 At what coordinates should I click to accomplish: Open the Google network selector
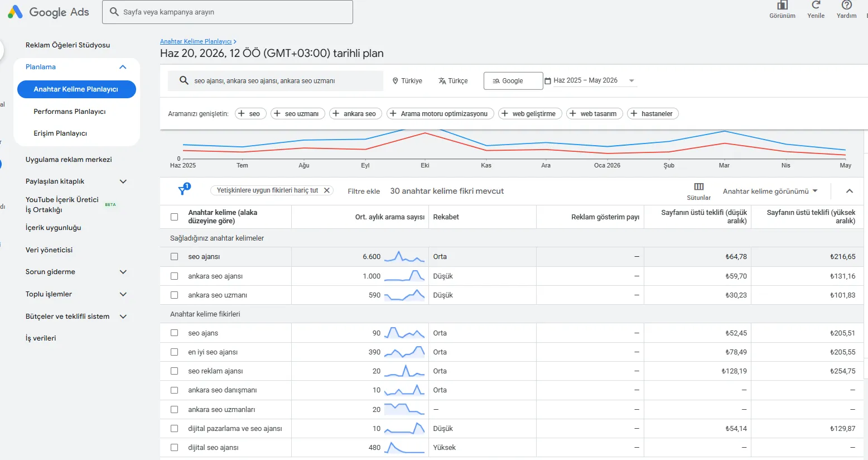click(x=513, y=81)
